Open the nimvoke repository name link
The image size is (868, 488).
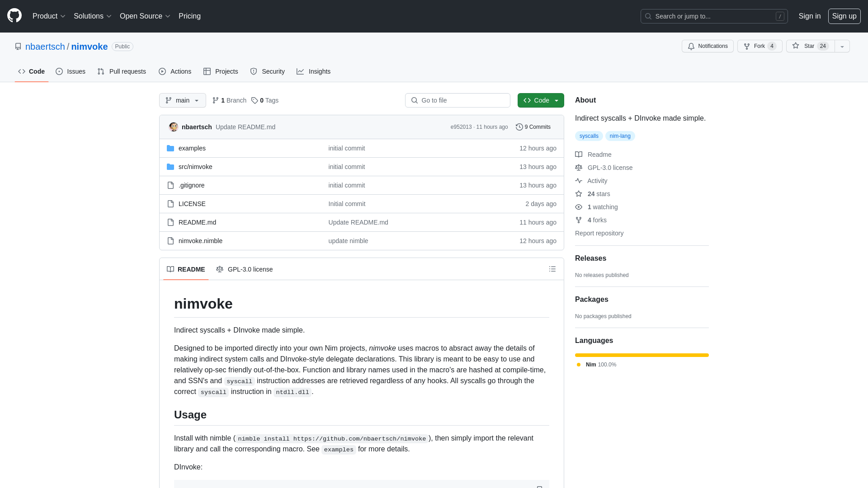pos(90,47)
